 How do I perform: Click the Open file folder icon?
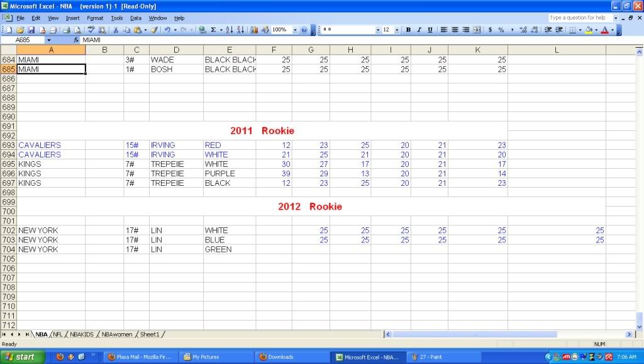click(20, 30)
